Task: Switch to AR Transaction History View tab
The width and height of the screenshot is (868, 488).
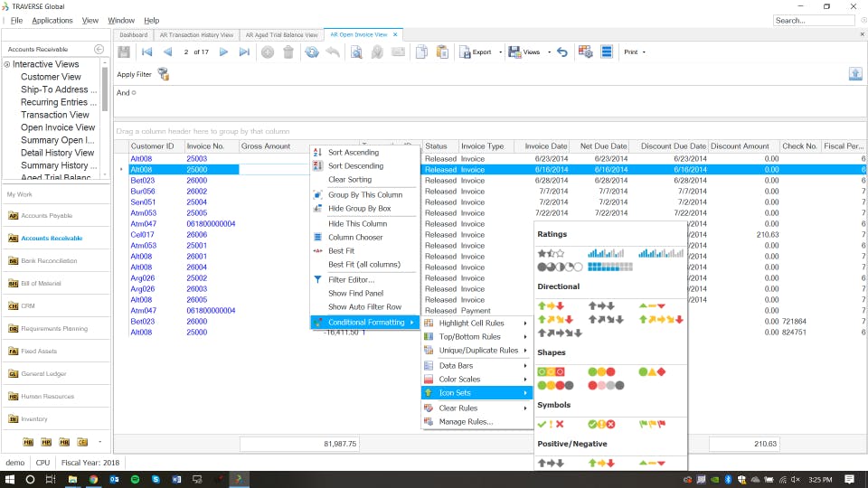Action: click(196, 35)
